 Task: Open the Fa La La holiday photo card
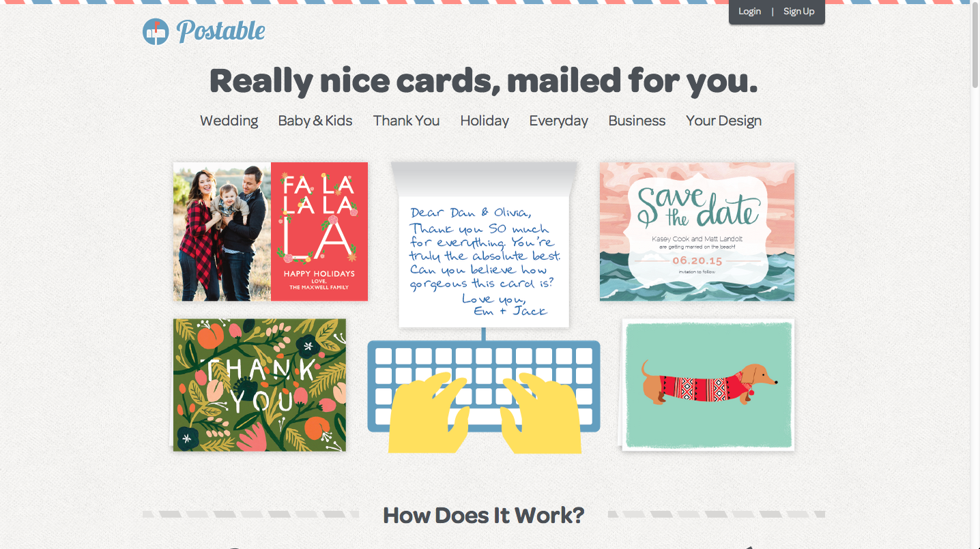(x=270, y=231)
